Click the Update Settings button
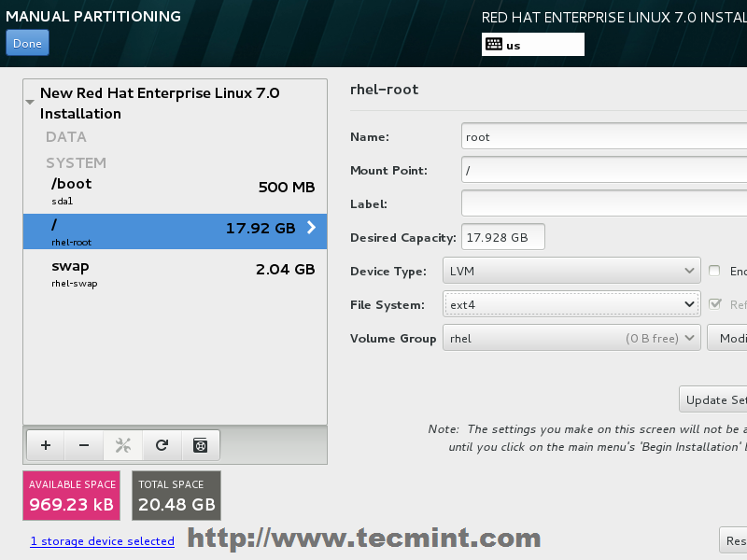 pyautogui.click(x=712, y=399)
